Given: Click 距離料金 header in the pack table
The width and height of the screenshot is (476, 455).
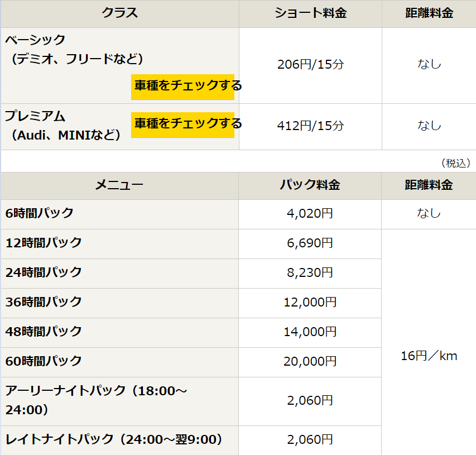Looking at the screenshot, I should (x=429, y=185).
